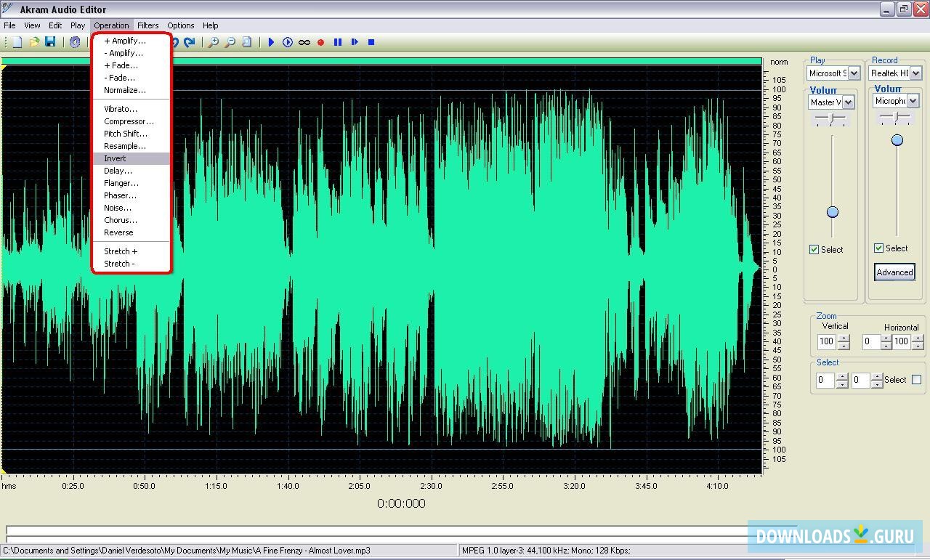Click the Advanced button
This screenshot has height=560, width=930.
coord(894,272)
